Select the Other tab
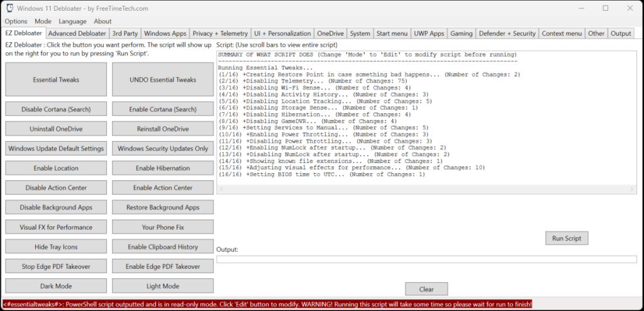 pos(596,34)
